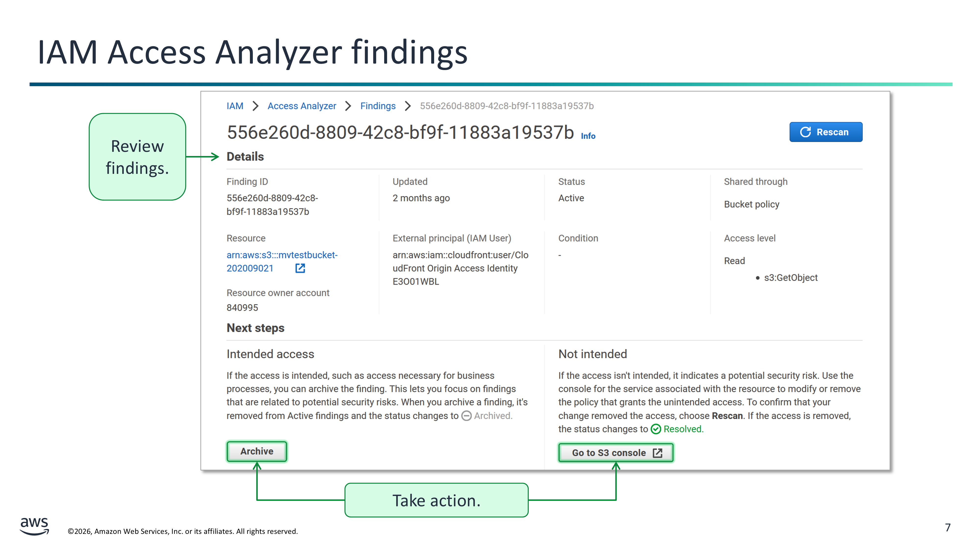Go back to Findings breadcrumb
Image resolution: width=980 pixels, height=551 pixels.
pyautogui.click(x=378, y=106)
